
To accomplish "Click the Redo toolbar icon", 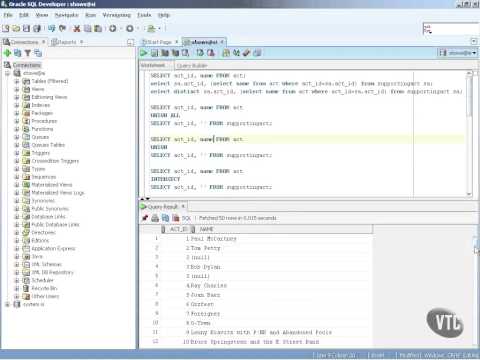I will pyautogui.click(x=62, y=29).
